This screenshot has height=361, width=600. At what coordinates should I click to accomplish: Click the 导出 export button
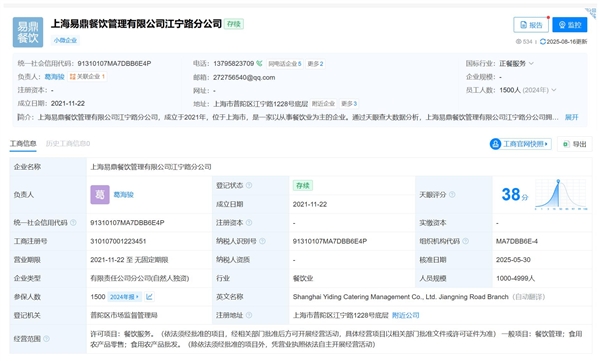575,144
